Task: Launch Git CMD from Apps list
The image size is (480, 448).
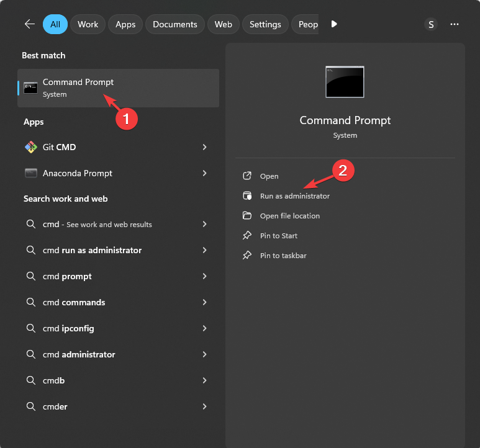Action: tap(118, 147)
